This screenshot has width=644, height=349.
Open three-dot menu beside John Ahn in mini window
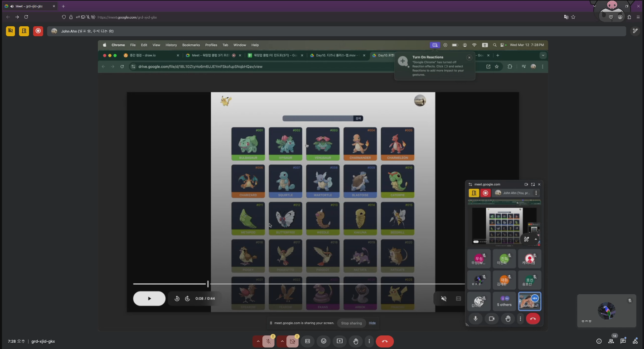click(536, 193)
